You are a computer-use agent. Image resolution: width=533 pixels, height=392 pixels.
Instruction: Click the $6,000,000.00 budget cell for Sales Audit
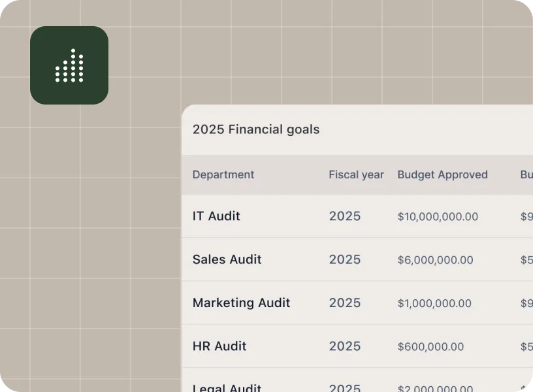tap(435, 260)
